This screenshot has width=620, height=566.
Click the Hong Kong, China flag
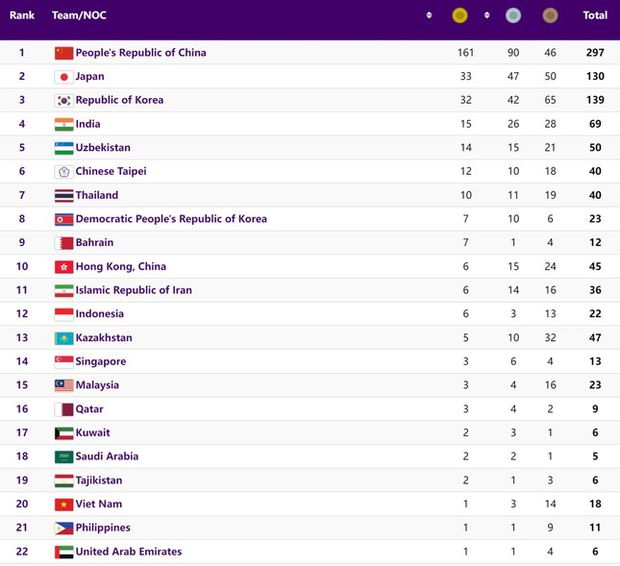pyautogui.click(x=64, y=267)
